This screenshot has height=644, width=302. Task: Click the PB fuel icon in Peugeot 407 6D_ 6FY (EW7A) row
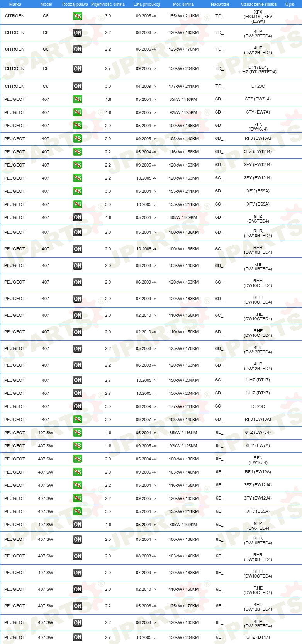(x=78, y=112)
